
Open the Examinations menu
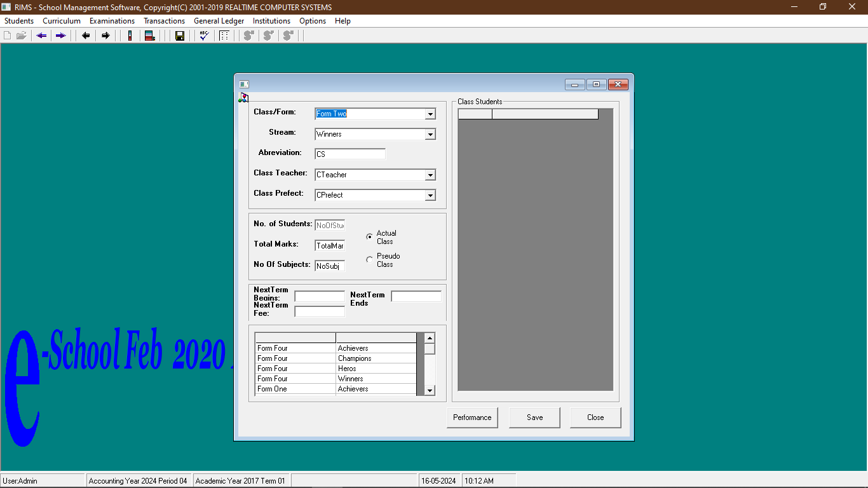click(112, 21)
